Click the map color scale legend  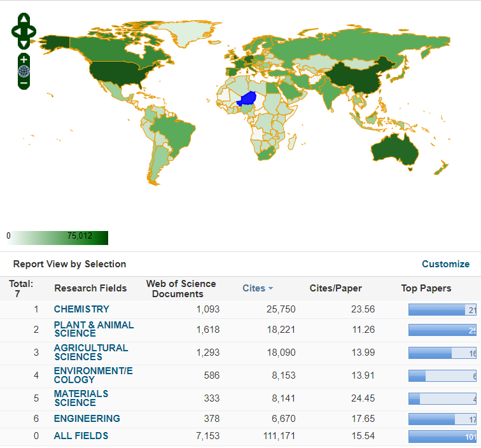tap(57, 237)
